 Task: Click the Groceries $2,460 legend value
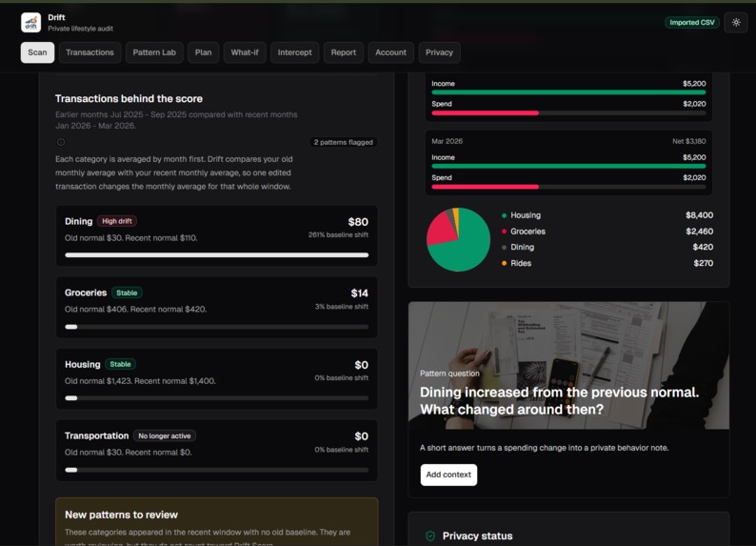[699, 231]
